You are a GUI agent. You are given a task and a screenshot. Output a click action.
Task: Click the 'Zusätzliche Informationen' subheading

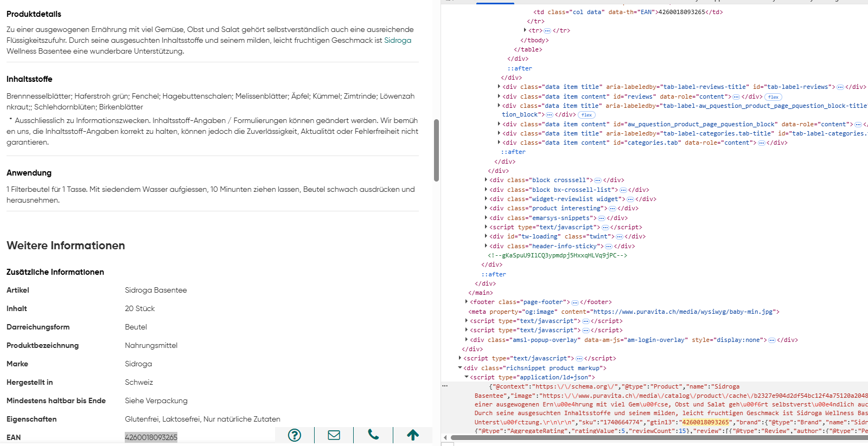(x=55, y=272)
